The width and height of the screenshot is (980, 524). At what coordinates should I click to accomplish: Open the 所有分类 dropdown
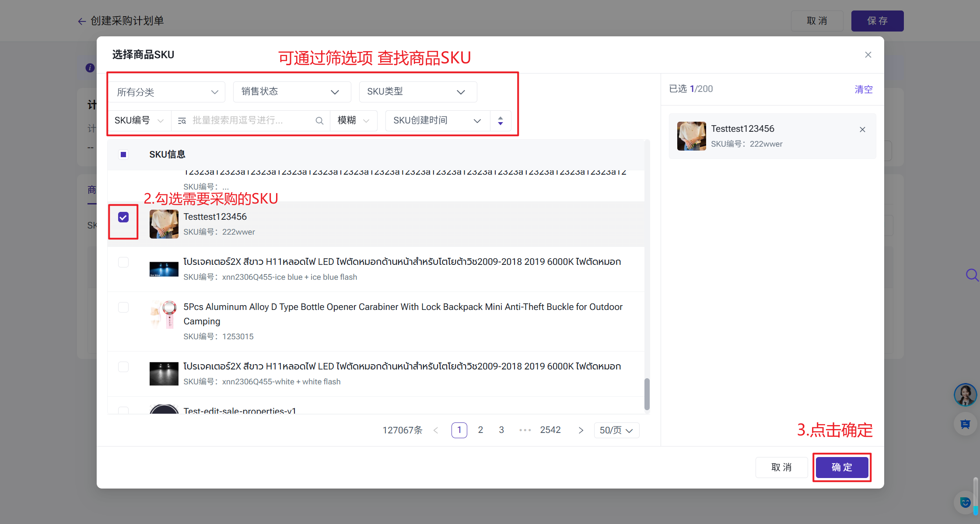(x=167, y=92)
